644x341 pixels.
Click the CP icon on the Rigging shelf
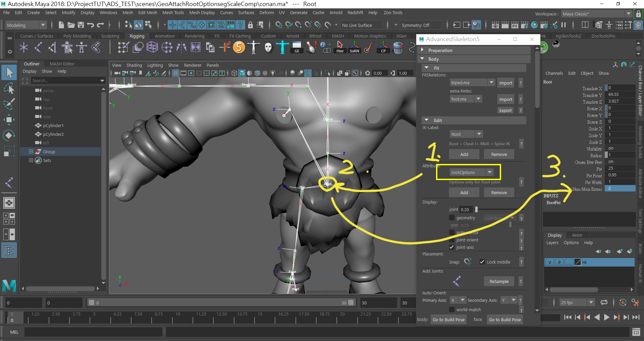point(383,47)
